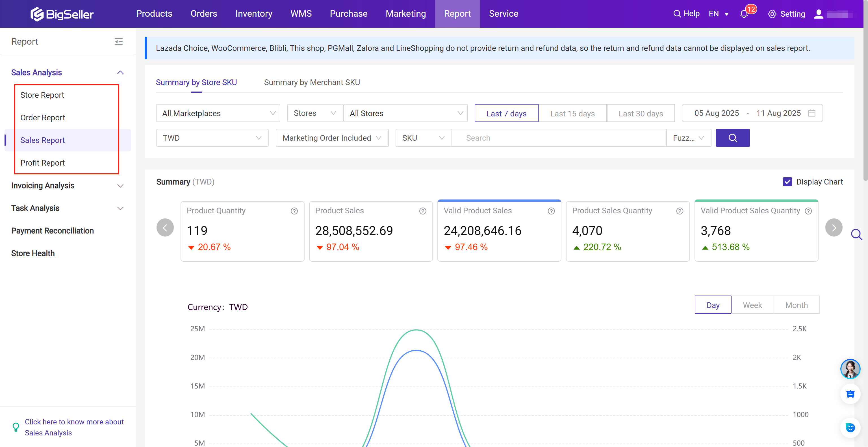Viewport: 868px width, 447px height.
Task: Click the blue search magnifier button
Action: tap(733, 138)
